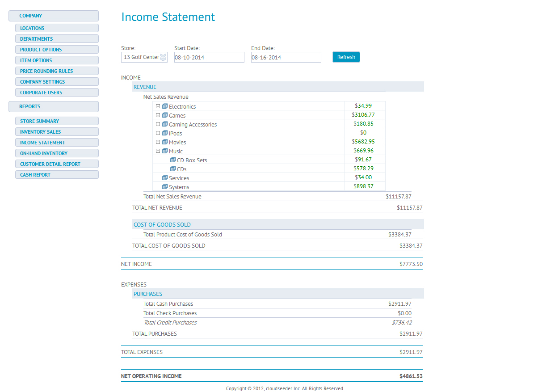
Task: Click the cube icon beside iPods
Action: tap(164, 133)
